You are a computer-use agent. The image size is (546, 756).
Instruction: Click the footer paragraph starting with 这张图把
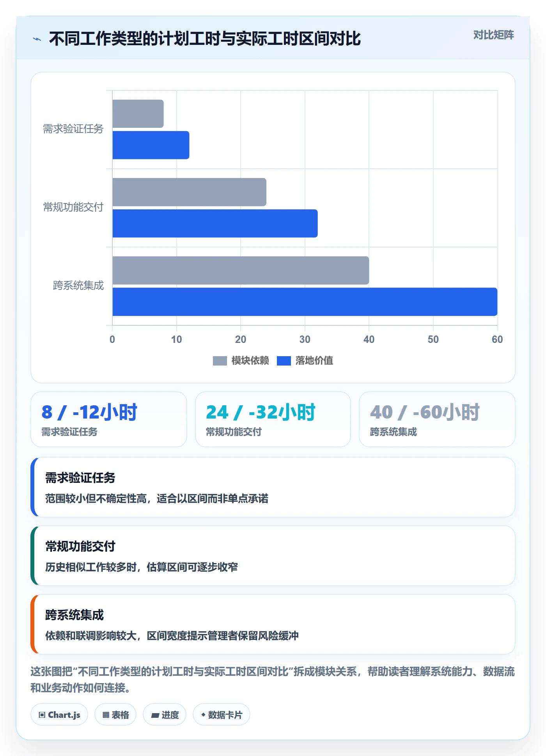tap(273, 680)
